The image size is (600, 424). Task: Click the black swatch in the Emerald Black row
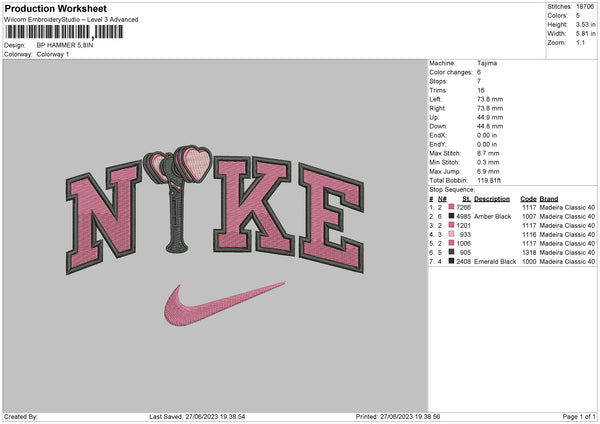pos(452,261)
